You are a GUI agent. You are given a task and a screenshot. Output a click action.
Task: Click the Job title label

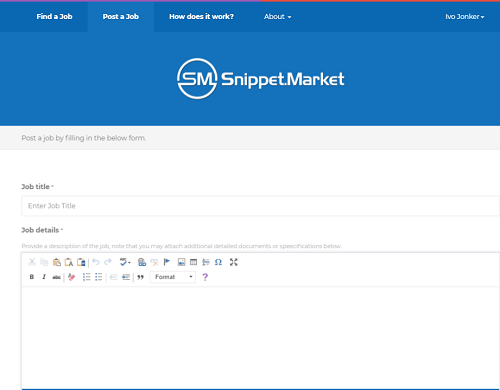tap(35, 187)
